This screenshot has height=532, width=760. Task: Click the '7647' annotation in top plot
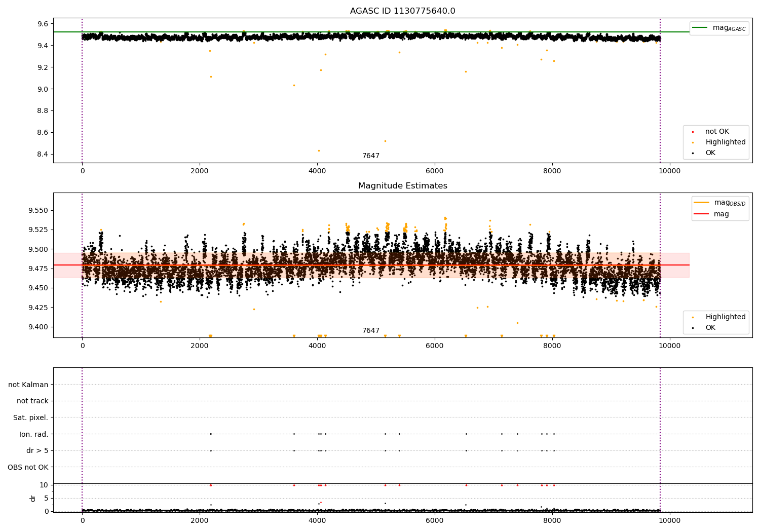[371, 156]
